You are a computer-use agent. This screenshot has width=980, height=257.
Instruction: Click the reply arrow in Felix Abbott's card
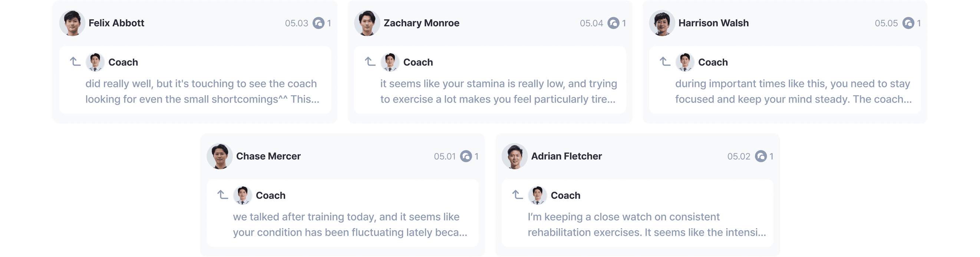coord(75,61)
